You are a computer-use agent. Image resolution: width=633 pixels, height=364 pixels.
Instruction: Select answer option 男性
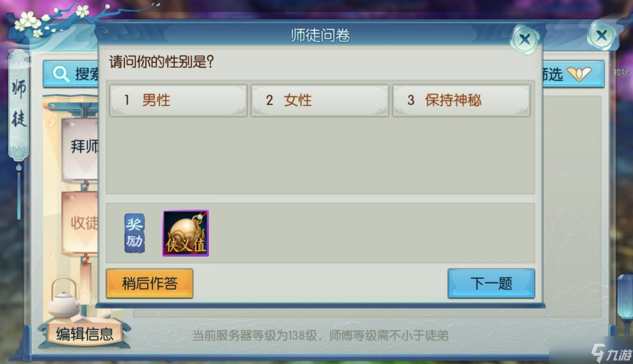coord(178,100)
